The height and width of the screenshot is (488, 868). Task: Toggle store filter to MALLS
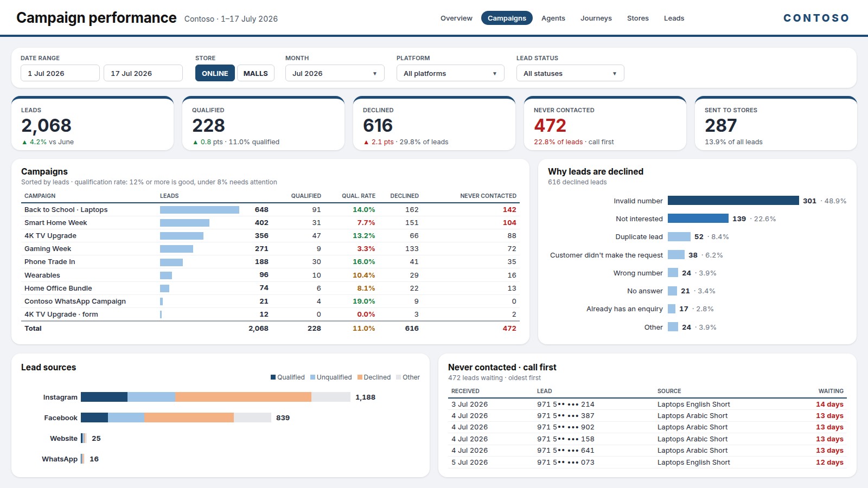point(256,73)
